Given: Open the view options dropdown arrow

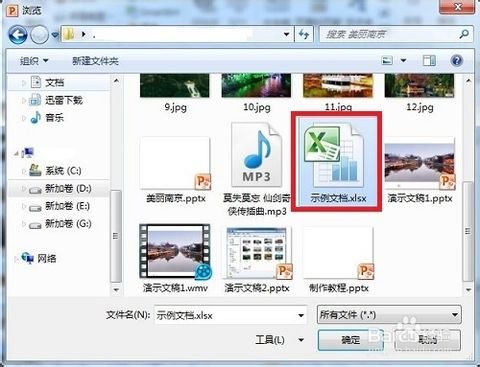Looking at the screenshot, I should [x=403, y=60].
